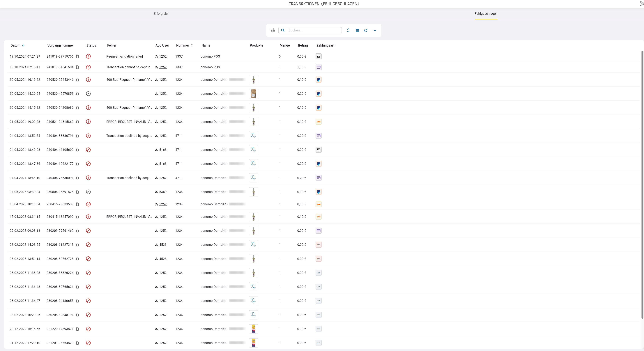Click error text "Transaction cannot be captur..."
The width and height of the screenshot is (644, 351).
[129, 67]
